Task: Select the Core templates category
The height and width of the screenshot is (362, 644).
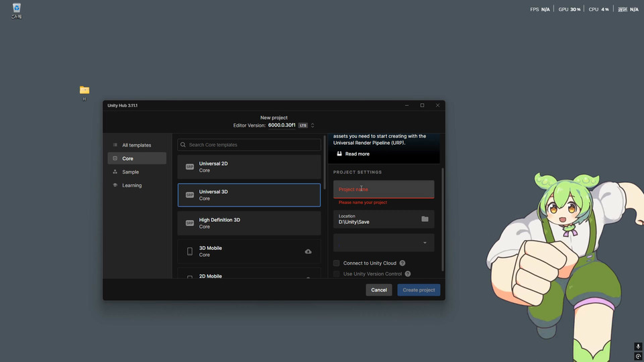Action: pyautogui.click(x=137, y=158)
